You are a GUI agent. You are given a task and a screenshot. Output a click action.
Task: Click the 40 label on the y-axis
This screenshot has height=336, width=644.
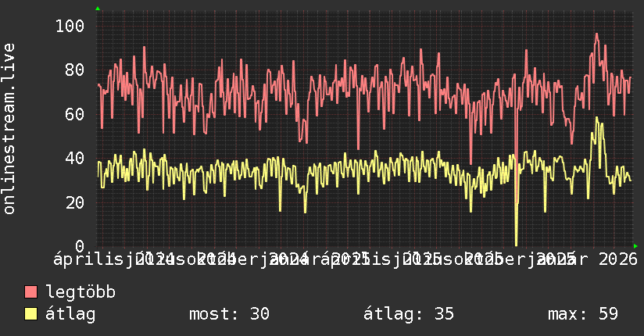(75, 158)
